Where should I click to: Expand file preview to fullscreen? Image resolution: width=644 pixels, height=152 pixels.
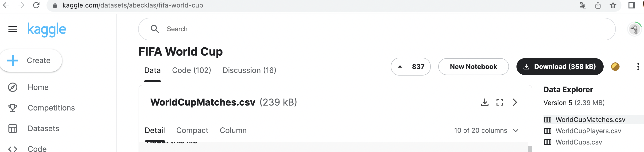[500, 102]
